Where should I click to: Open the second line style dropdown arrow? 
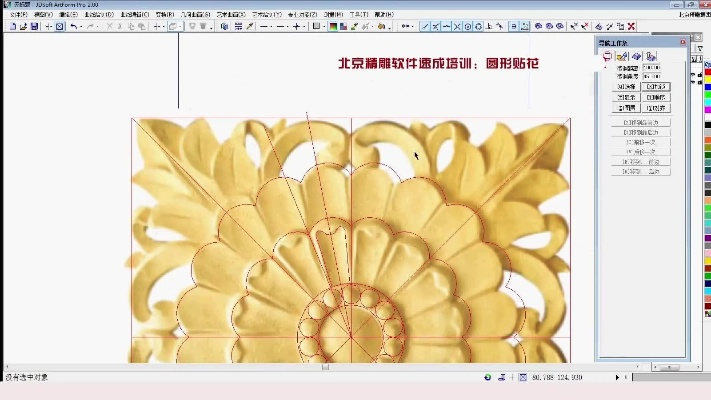pos(288,27)
